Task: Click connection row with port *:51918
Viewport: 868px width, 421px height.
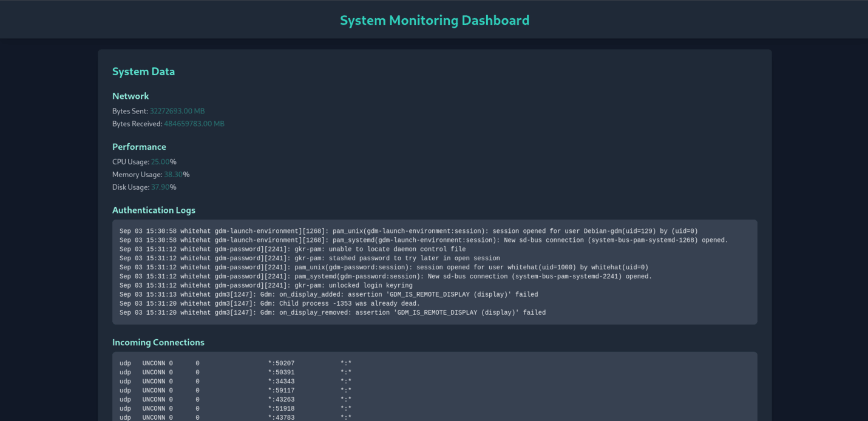Action: [x=236, y=409]
